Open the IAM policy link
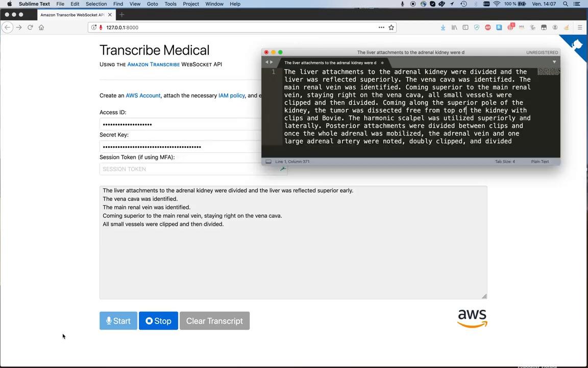 tap(231, 96)
